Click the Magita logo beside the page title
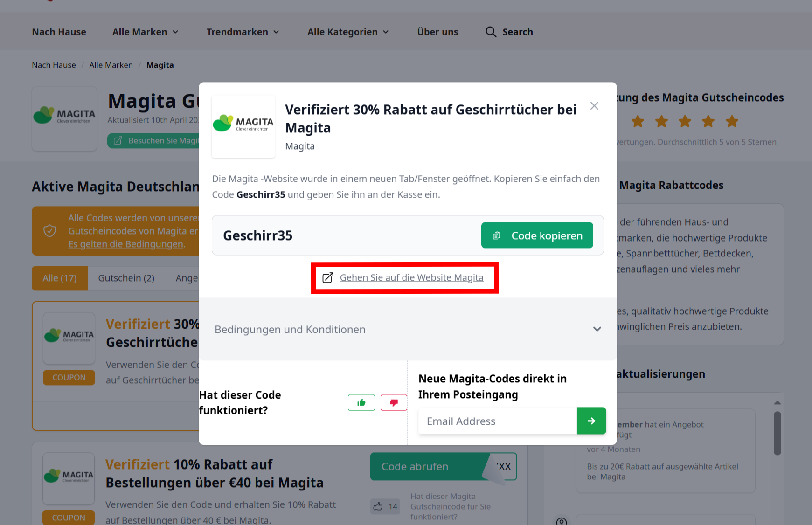This screenshot has height=525, width=812. click(64, 118)
